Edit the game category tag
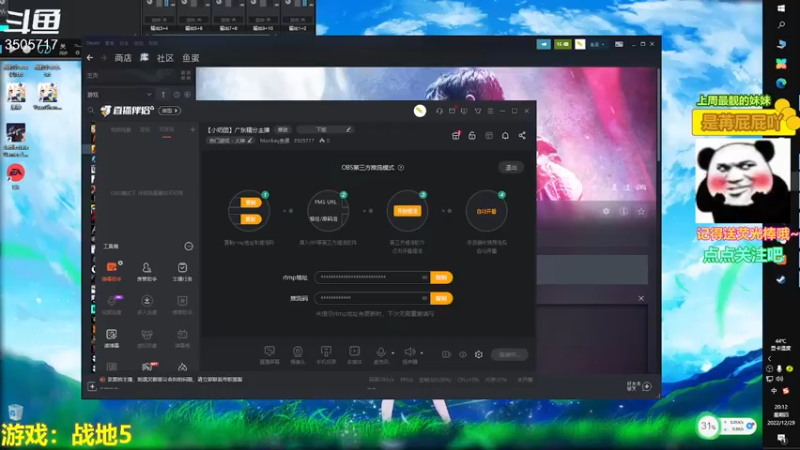Screen dimensions: 800x450 [x=230, y=141]
